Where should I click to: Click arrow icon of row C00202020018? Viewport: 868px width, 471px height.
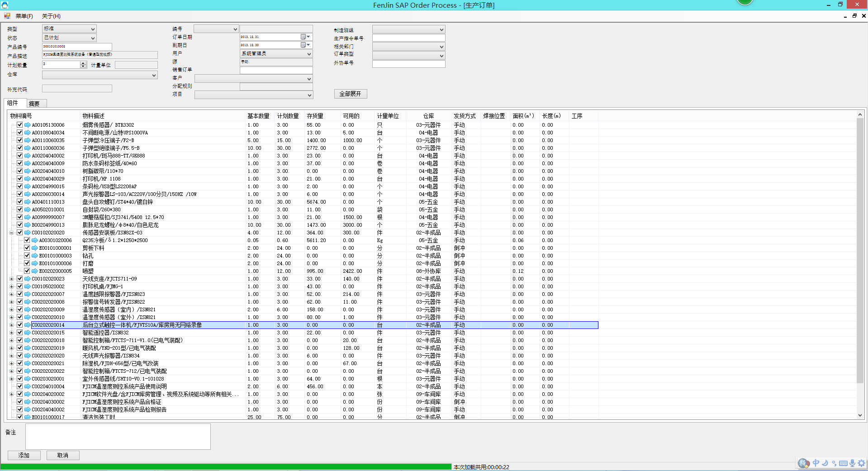coord(28,340)
